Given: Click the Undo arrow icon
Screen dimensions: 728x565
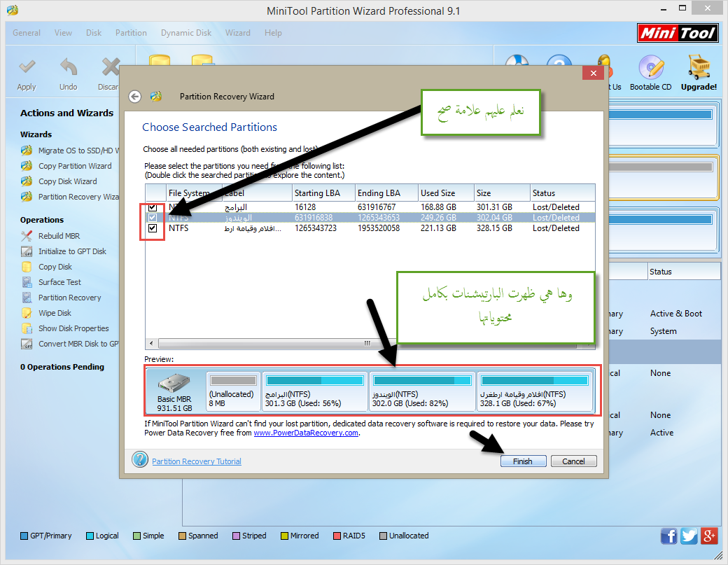Looking at the screenshot, I should (69, 67).
